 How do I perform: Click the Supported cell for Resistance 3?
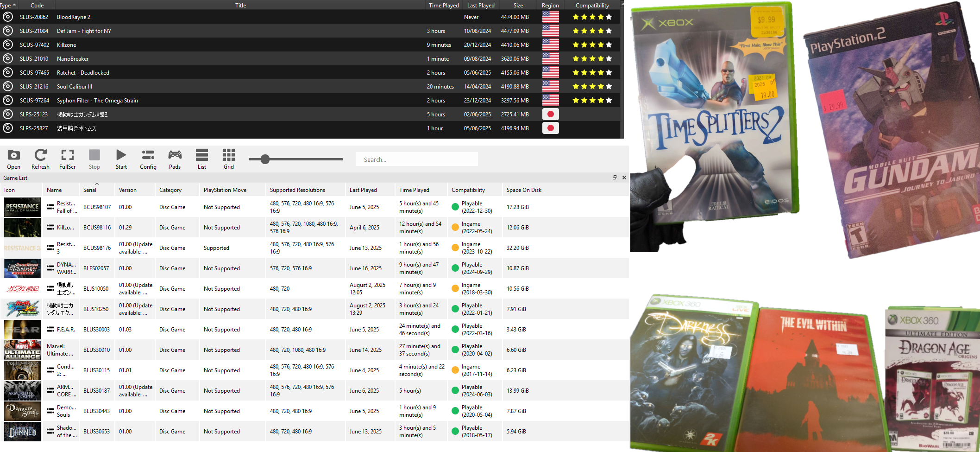click(x=216, y=248)
